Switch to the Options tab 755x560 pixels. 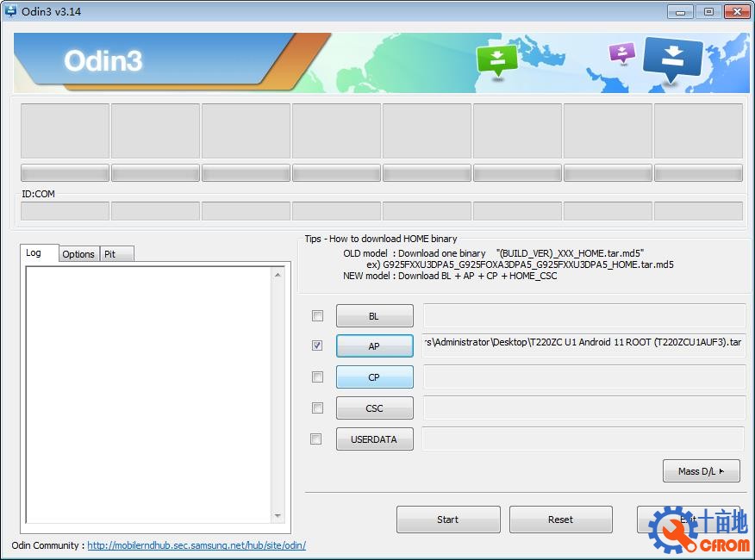click(78, 254)
